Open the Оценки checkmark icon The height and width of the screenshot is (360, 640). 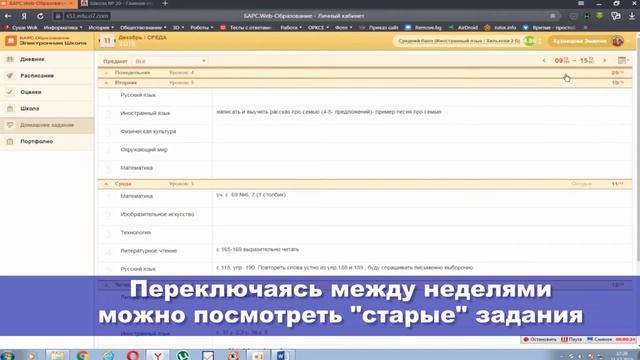(10, 92)
